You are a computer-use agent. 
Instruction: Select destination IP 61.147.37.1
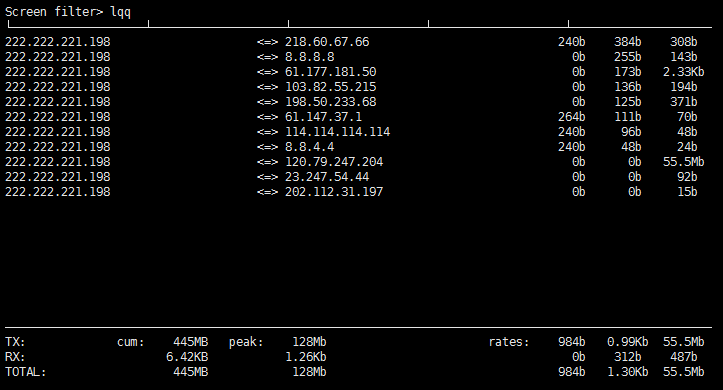coord(323,117)
